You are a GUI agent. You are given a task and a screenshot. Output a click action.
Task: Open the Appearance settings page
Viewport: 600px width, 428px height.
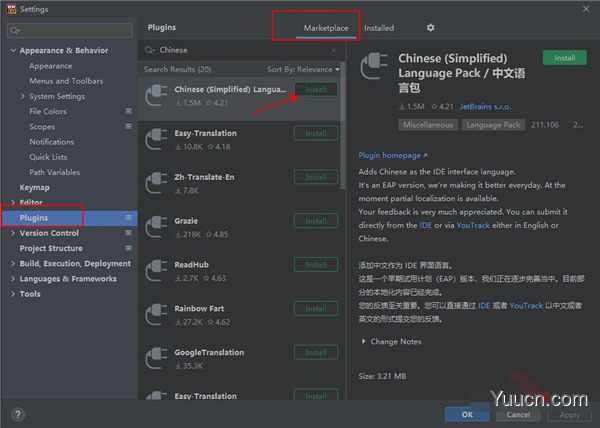pyautogui.click(x=51, y=66)
